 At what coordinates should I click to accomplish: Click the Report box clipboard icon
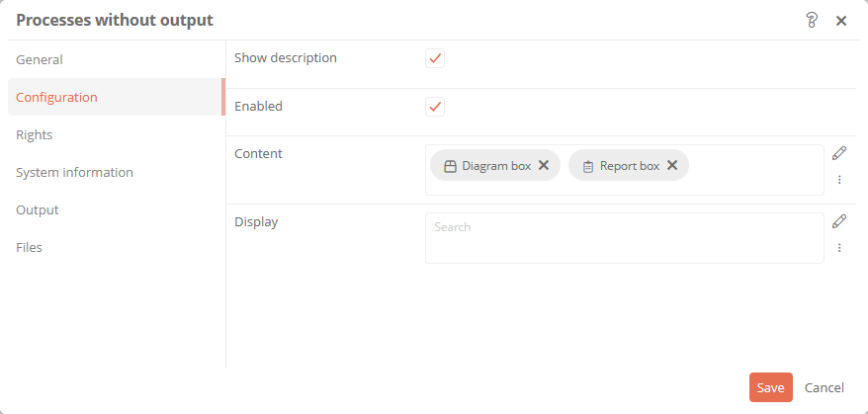point(587,166)
